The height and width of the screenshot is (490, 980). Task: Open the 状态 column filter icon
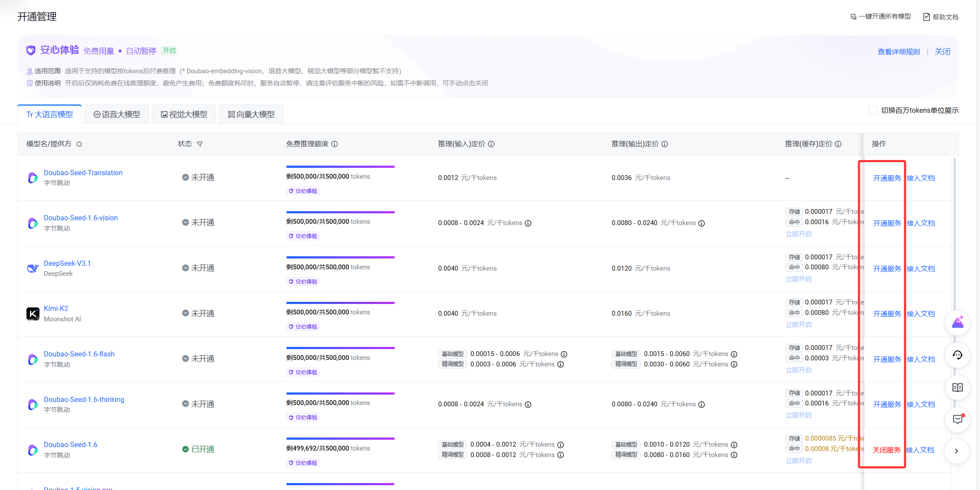(x=200, y=144)
